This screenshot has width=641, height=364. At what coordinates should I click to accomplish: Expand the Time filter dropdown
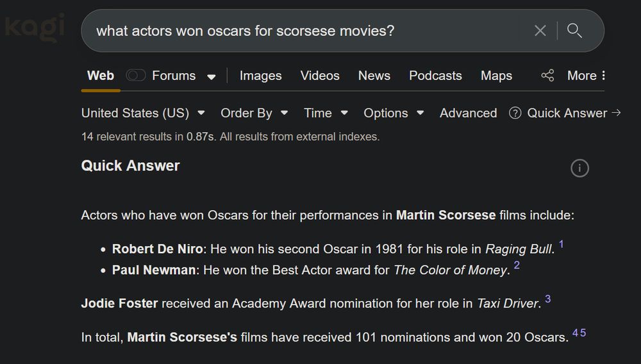click(326, 113)
